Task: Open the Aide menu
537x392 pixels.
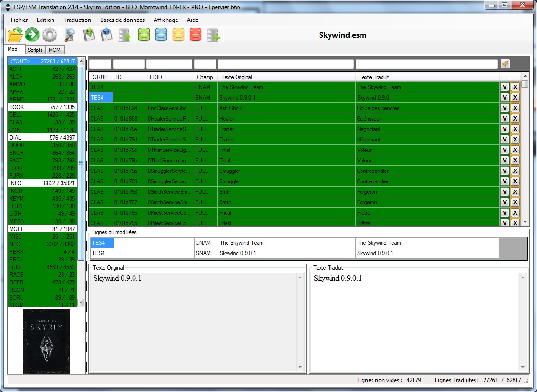Action: coord(193,20)
